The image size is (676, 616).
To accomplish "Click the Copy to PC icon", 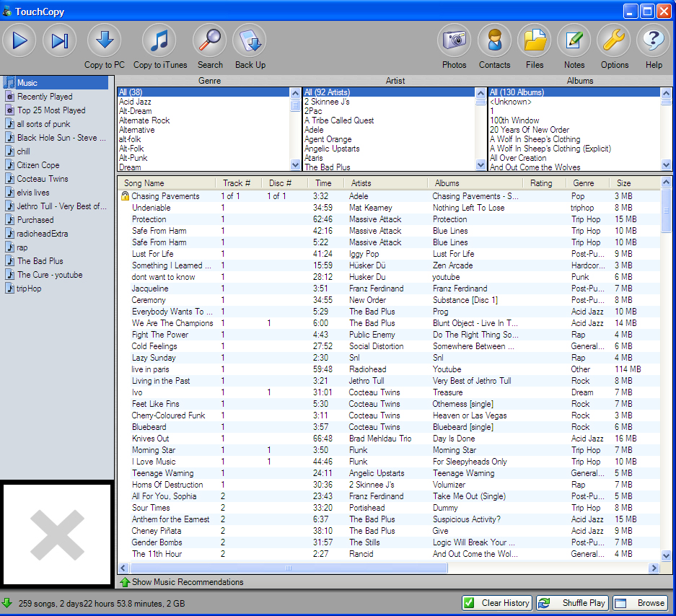I will (105, 41).
